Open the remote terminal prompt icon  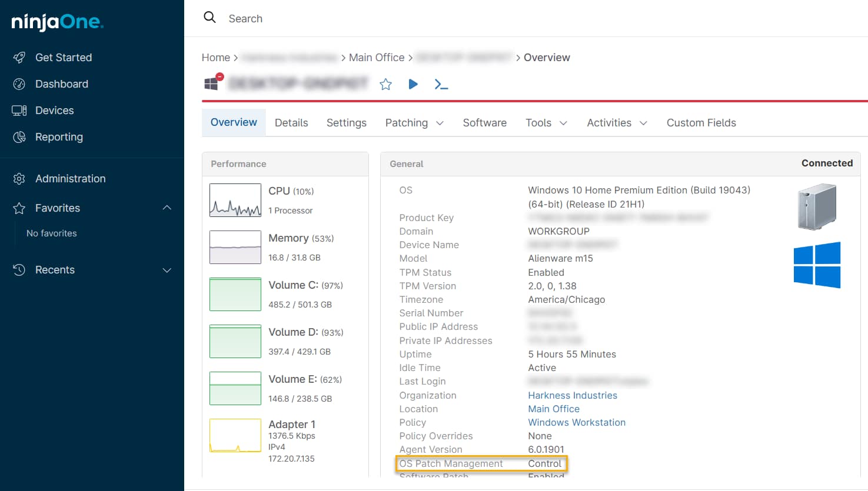pyautogui.click(x=441, y=84)
